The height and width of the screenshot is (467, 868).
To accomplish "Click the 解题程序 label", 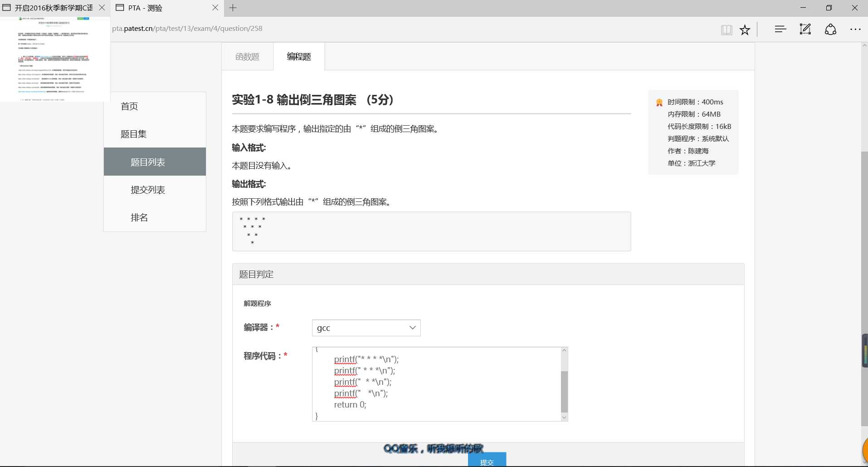I will (257, 304).
